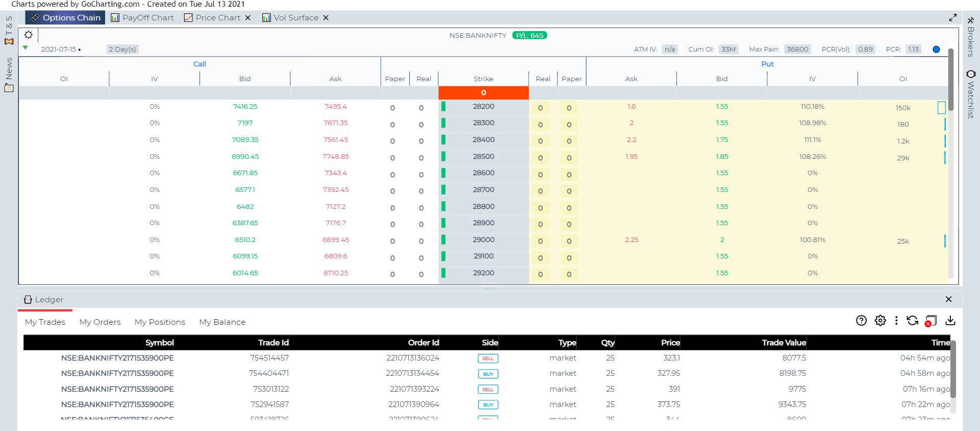Toggle OI bar box for 28200 put row
The image size is (980, 431).
click(x=941, y=108)
